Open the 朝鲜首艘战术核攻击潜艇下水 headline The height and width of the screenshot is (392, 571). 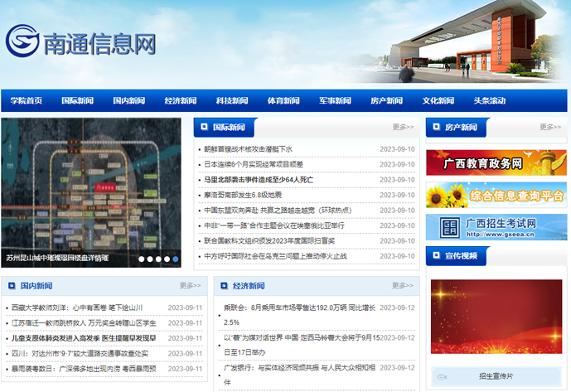pos(249,149)
